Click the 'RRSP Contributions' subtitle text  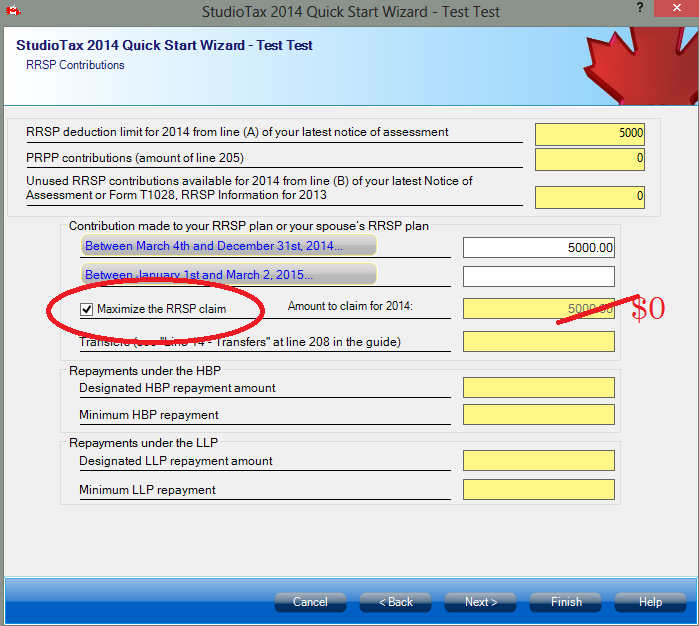click(75, 65)
